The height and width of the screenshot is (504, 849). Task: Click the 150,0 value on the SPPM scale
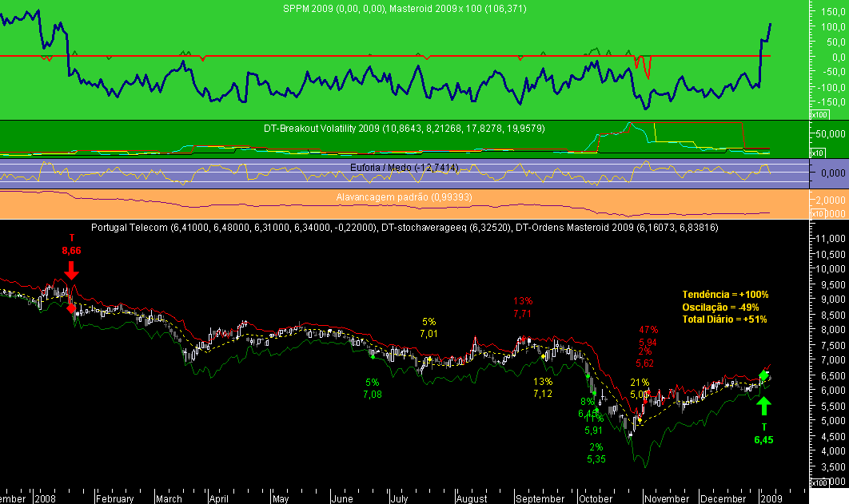tap(833, 11)
